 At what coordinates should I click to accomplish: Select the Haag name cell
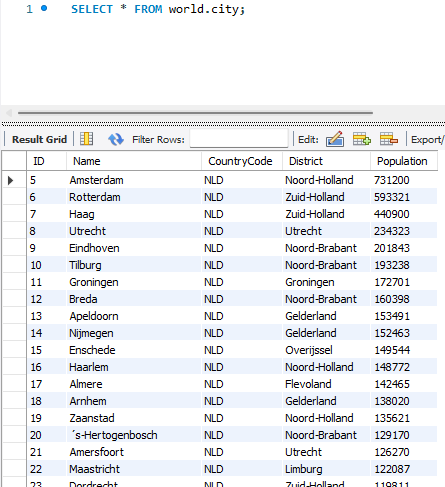[134, 214]
